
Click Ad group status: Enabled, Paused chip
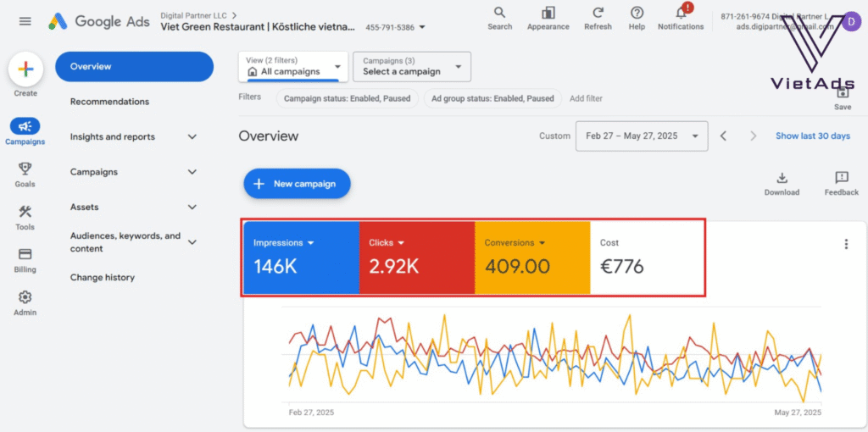492,98
